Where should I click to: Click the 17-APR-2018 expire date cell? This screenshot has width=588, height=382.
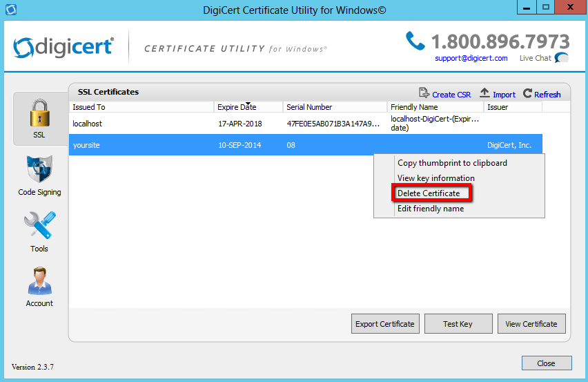(x=240, y=124)
